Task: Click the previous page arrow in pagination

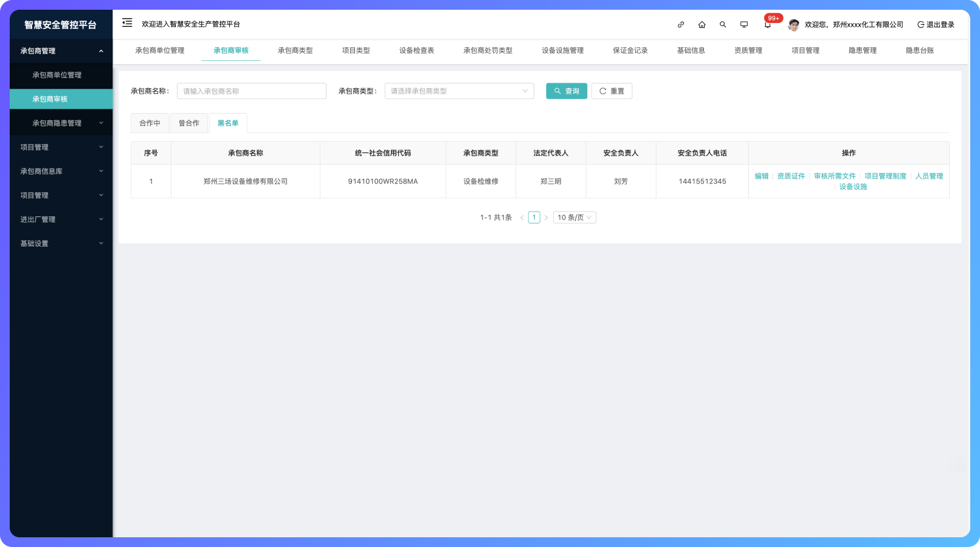Action: 522,218
